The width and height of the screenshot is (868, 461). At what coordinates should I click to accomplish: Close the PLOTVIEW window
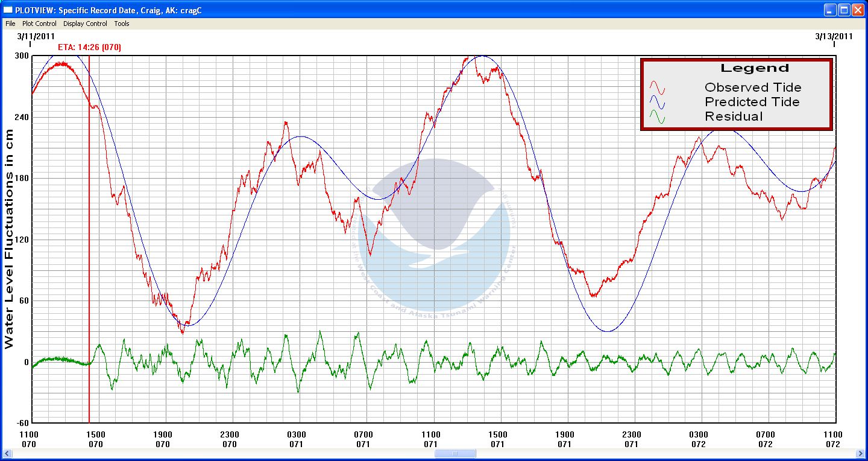pos(858,10)
